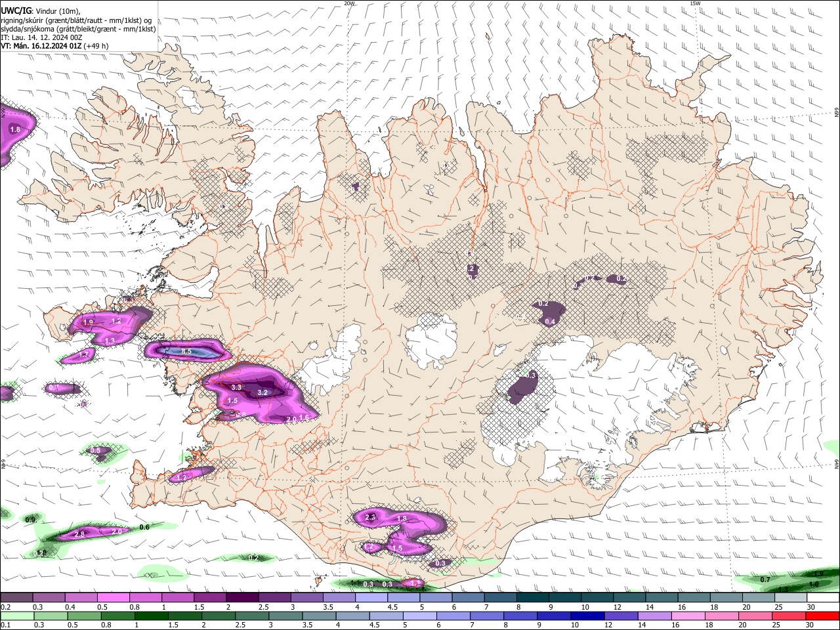Select the 'rigning/skúrir' legend description line

(76, 20)
